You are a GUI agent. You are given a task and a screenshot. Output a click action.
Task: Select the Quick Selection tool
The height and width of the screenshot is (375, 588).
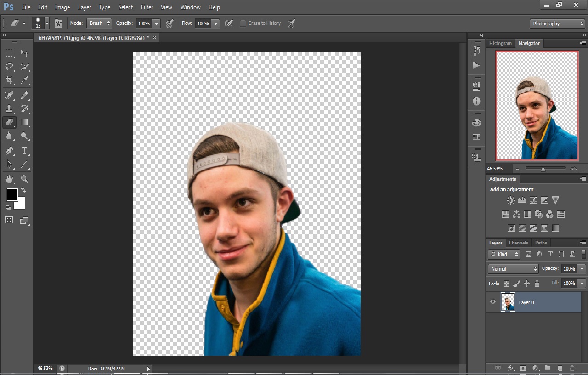coord(24,67)
